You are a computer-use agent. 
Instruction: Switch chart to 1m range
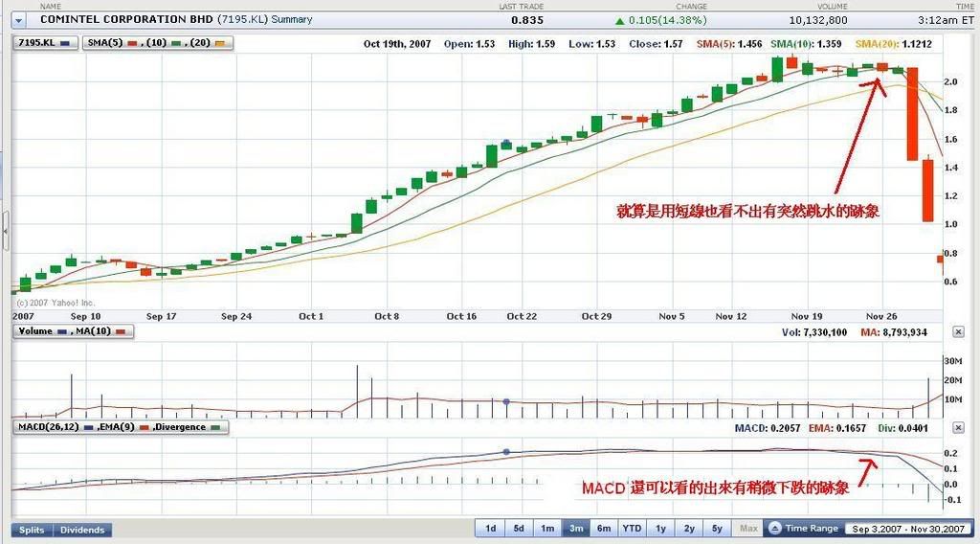pyautogui.click(x=547, y=529)
